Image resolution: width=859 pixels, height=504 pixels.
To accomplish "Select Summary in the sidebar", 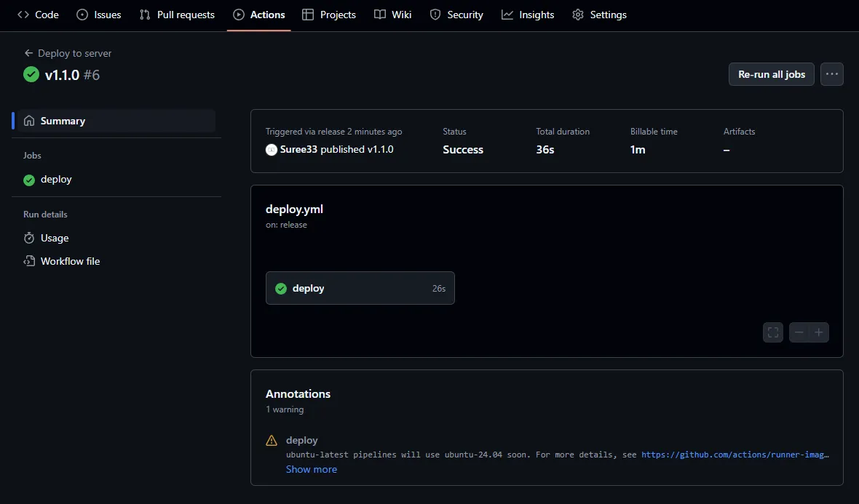I will pos(63,121).
